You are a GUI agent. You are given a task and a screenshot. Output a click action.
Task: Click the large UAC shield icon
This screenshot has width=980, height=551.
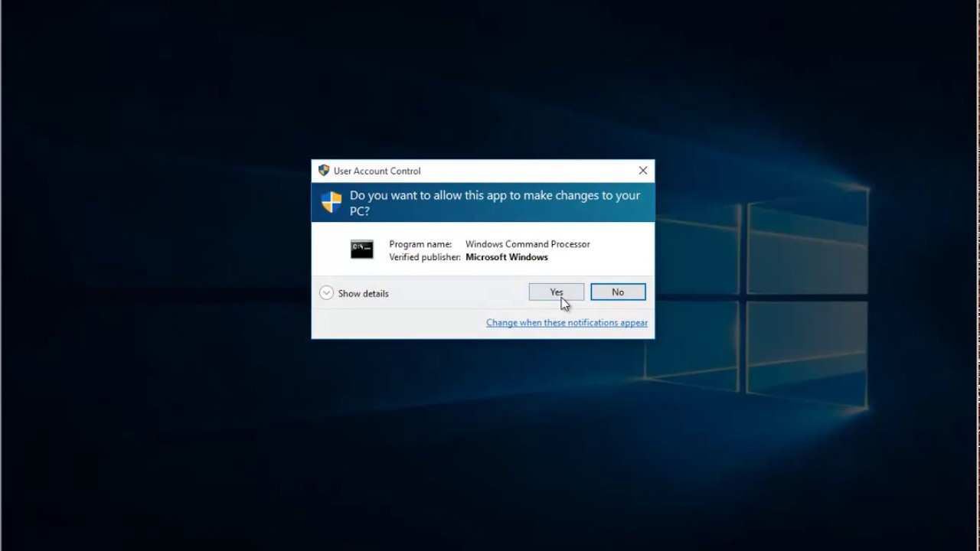click(332, 202)
